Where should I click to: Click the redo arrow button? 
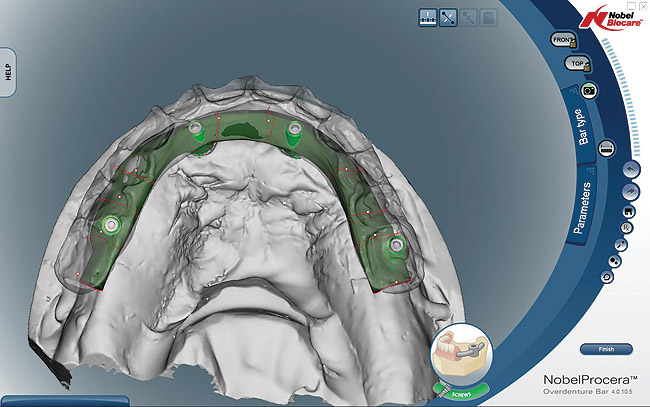[x=631, y=190]
